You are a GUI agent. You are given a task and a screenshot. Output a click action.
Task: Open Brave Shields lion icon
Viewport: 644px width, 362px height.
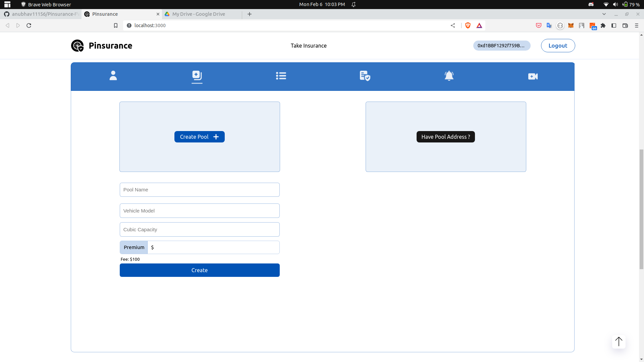[x=468, y=25]
